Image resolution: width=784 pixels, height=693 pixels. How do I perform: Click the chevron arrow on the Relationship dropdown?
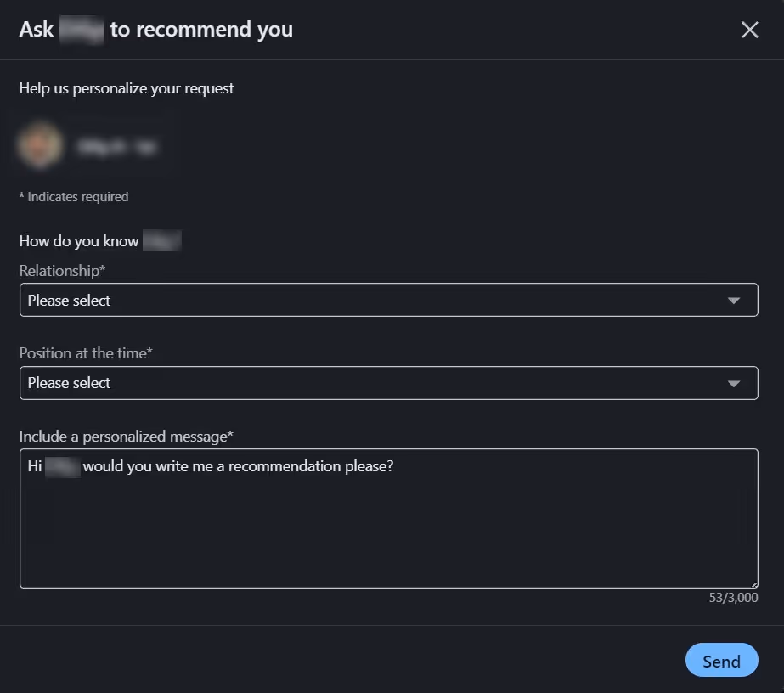pyautogui.click(x=733, y=300)
